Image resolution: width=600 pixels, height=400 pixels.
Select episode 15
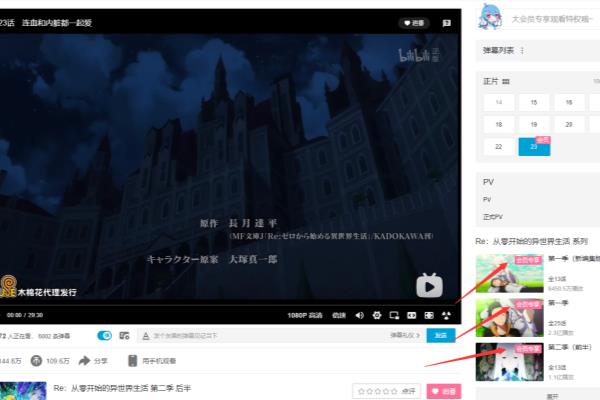pos(534,102)
